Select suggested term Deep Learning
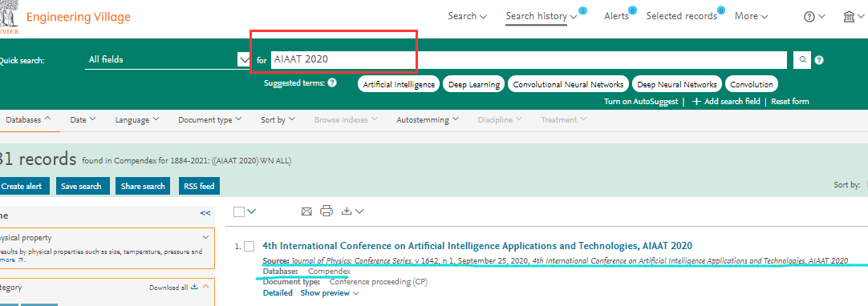The height and width of the screenshot is (306, 868). click(474, 84)
